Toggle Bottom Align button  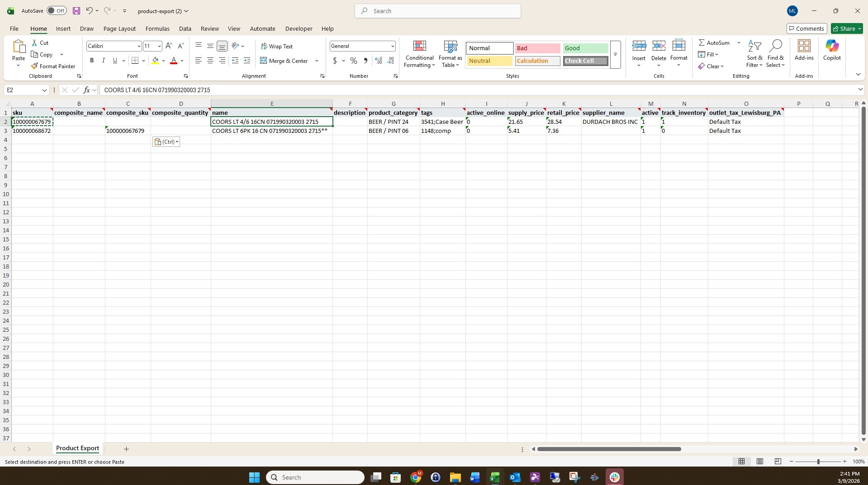(x=222, y=46)
